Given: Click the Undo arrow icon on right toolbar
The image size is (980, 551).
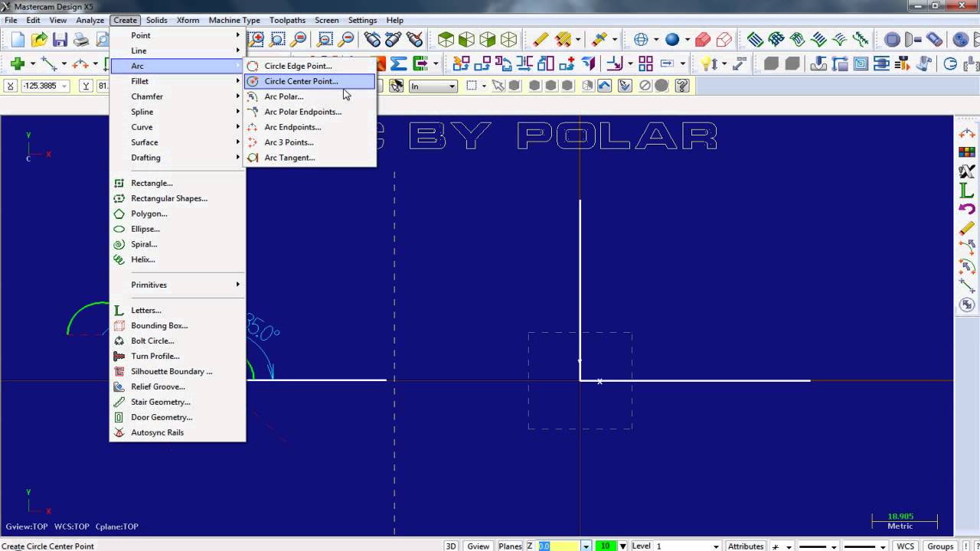Looking at the screenshot, I should click(x=967, y=210).
